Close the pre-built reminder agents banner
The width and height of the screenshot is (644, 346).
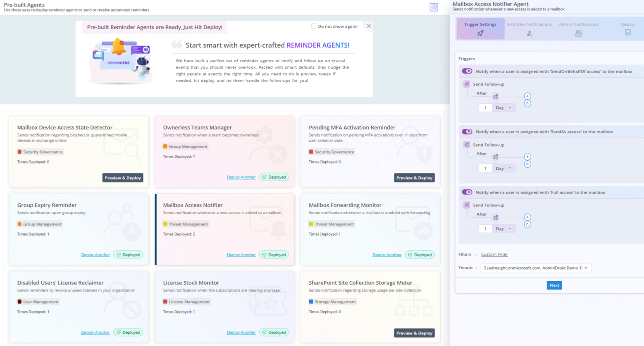pyautogui.click(x=369, y=26)
